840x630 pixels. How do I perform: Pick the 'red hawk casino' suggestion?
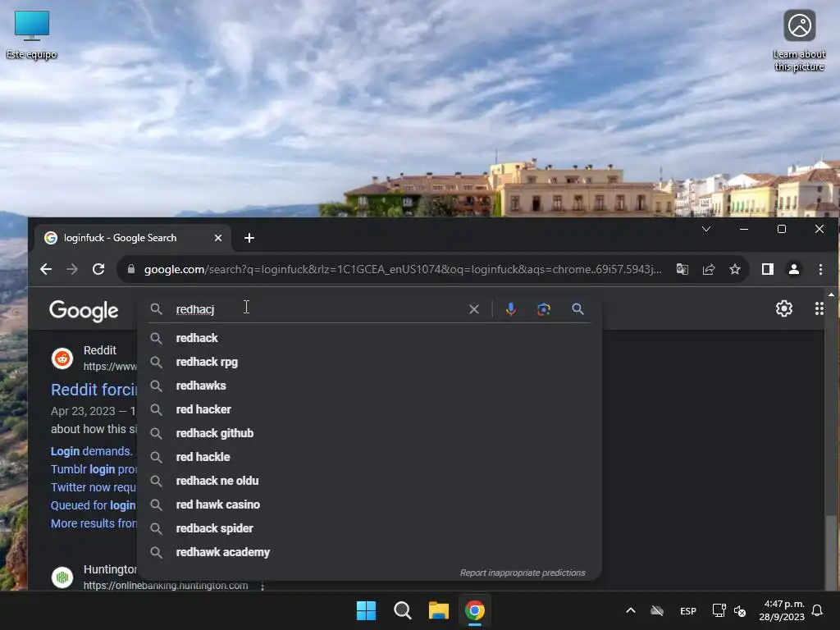[370, 504]
